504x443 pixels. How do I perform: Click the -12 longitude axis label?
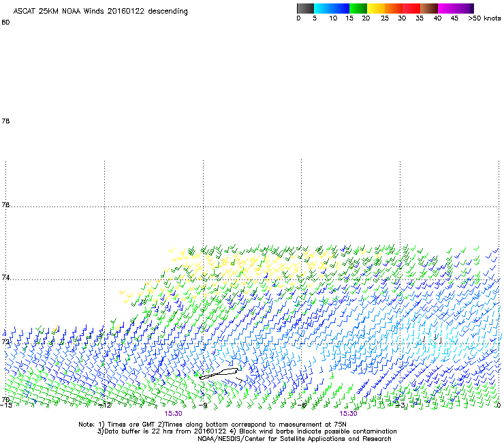tap(104, 406)
